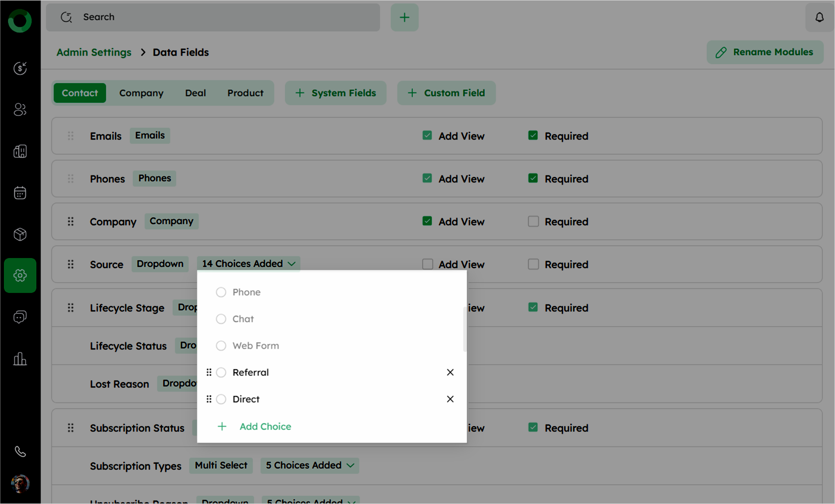The width and height of the screenshot is (835, 504).
Task: Enable Add View for Source field
Action: tap(427, 264)
